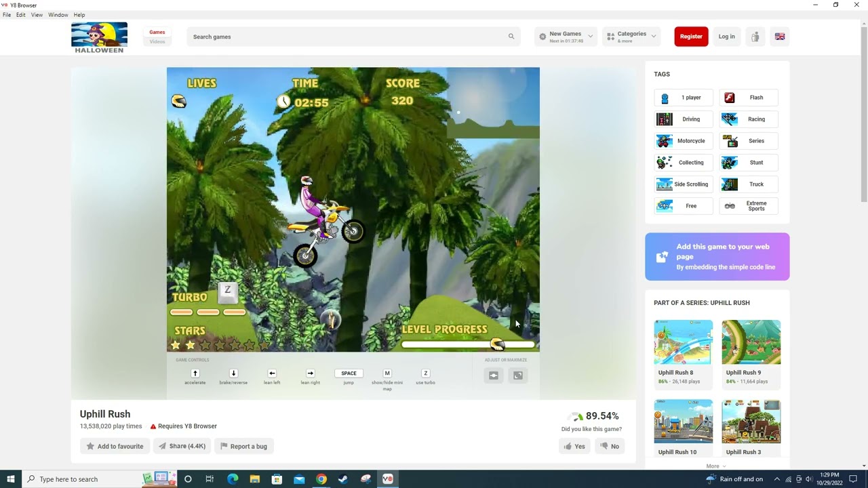Vote No for liking this game
The height and width of the screenshot is (488, 868).
[x=610, y=446]
